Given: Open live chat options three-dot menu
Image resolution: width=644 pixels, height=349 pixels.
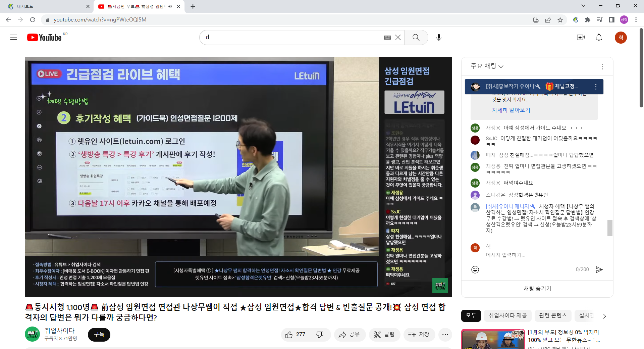Looking at the screenshot, I should 602,66.
